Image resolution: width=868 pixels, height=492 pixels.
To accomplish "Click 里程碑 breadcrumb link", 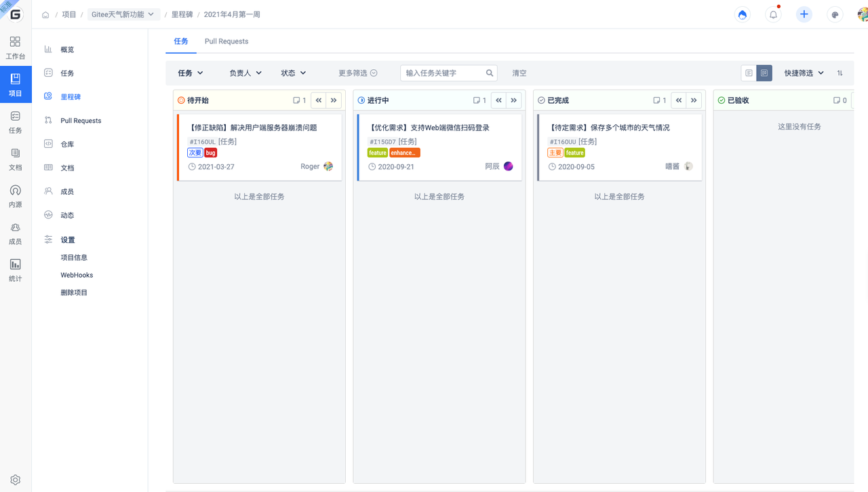I will (x=182, y=14).
